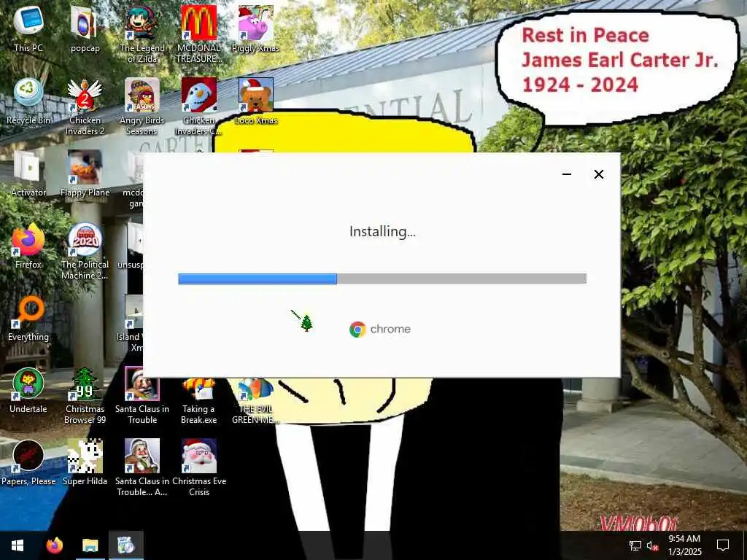
Task: Select the Chrome installer taskbar item
Action: (125, 545)
